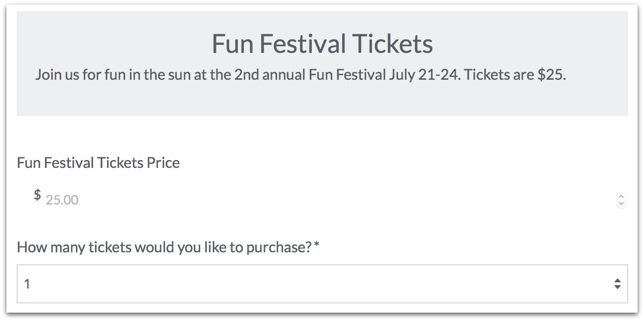
Task: Click the "Fun Festival Tickets" heading
Action: point(322,44)
